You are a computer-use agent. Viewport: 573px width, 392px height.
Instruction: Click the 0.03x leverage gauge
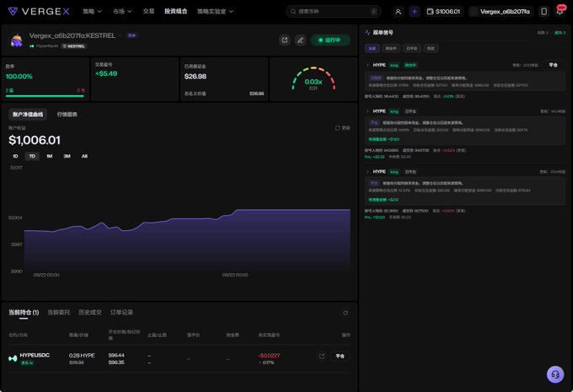point(313,79)
